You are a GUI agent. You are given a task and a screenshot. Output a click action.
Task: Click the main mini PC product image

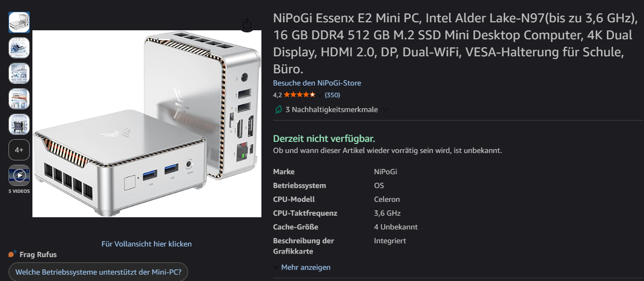coord(147,124)
